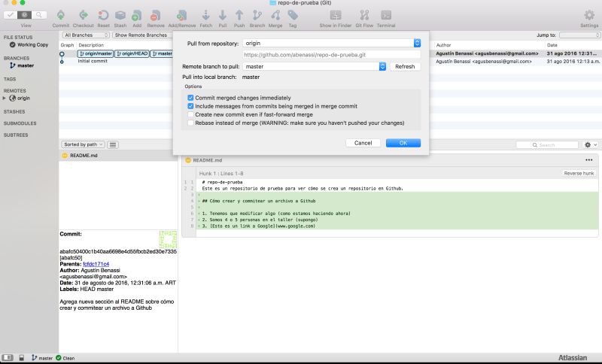Click Refresh remote branches button

[x=405, y=66]
